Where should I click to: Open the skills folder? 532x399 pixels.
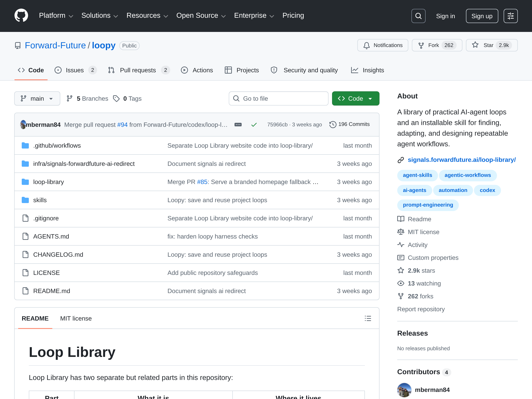[40, 200]
